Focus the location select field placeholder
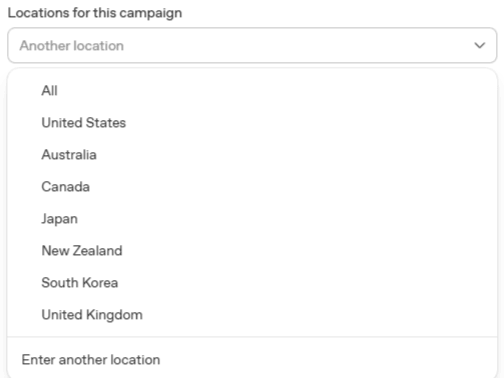This screenshot has width=504, height=378. [72, 46]
